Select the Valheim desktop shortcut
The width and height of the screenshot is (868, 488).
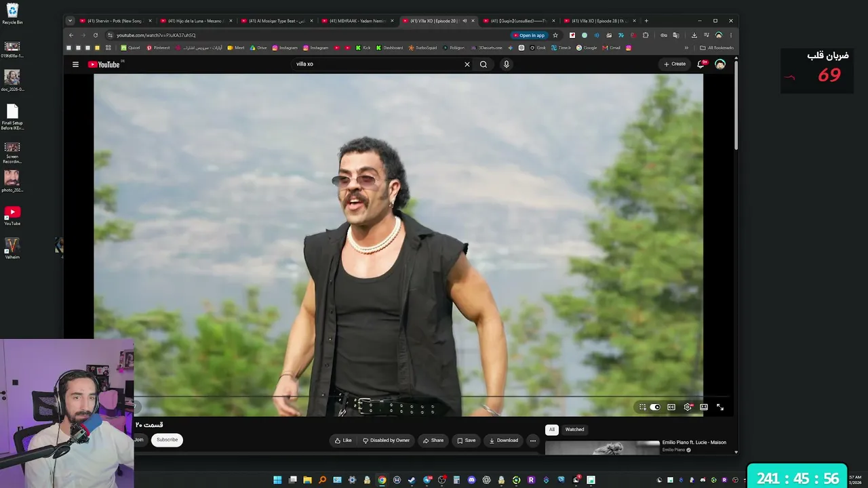[12, 248]
